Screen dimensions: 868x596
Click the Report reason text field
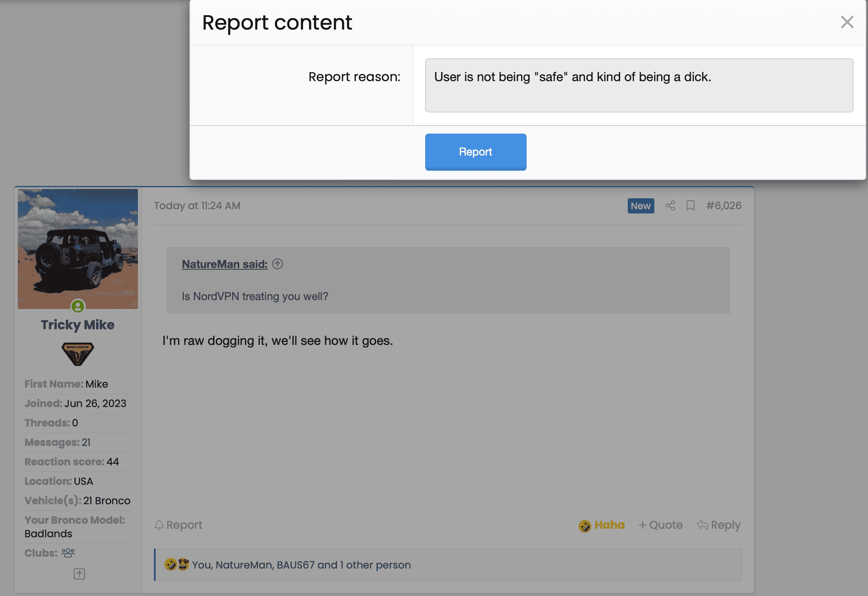point(639,85)
